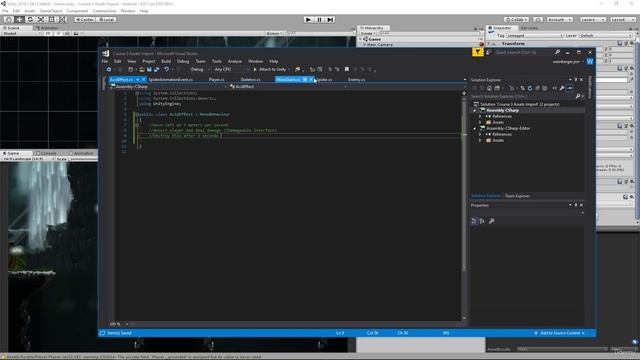The image size is (640, 360).
Task: Open the Assets menu in Unity
Action: tap(30, 11)
